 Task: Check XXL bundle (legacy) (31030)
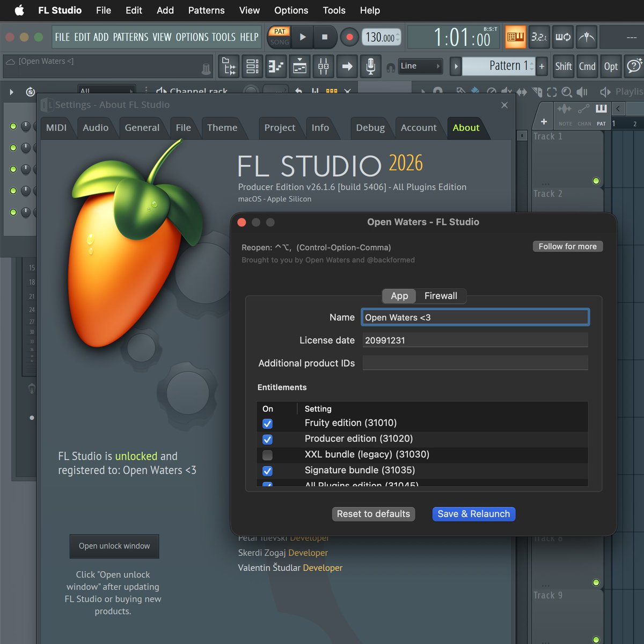(x=267, y=455)
